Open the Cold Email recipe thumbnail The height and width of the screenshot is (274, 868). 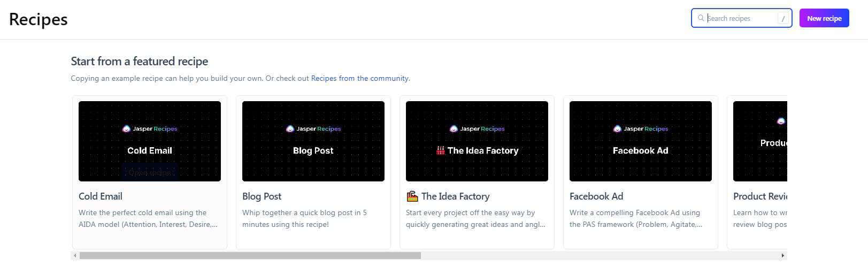(x=150, y=141)
